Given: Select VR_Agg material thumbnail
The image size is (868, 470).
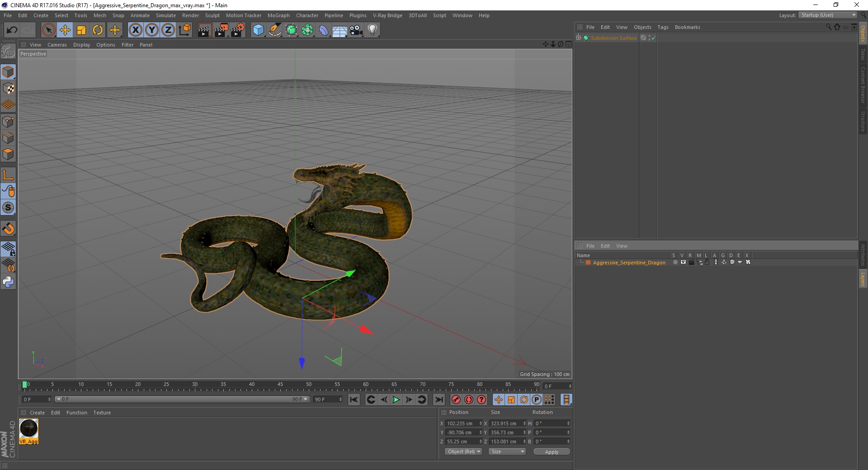Looking at the screenshot, I should (28, 432).
